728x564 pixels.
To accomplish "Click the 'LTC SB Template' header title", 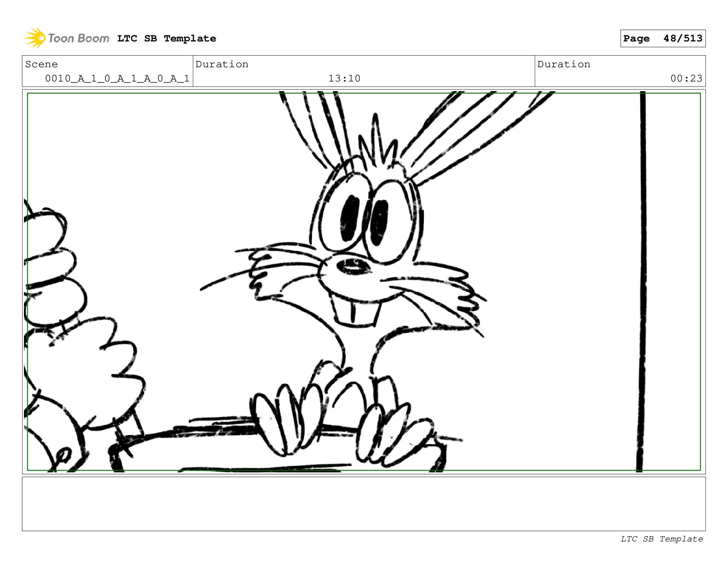I will [167, 39].
